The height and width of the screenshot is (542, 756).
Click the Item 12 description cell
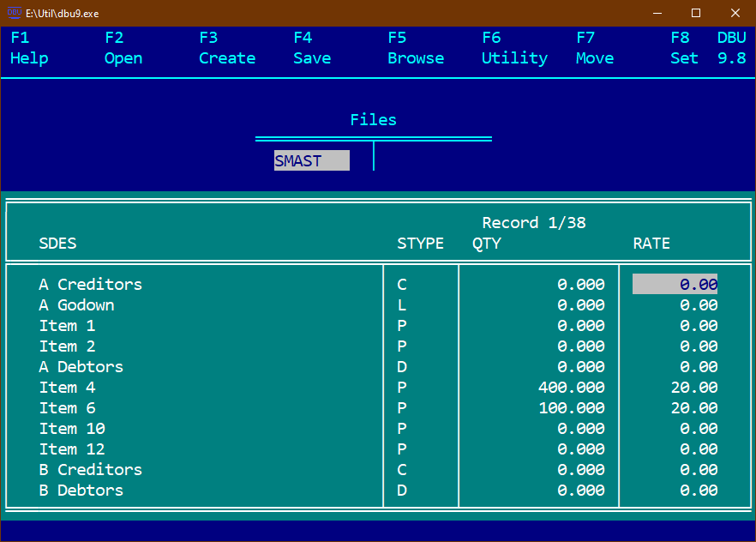[x=72, y=449]
